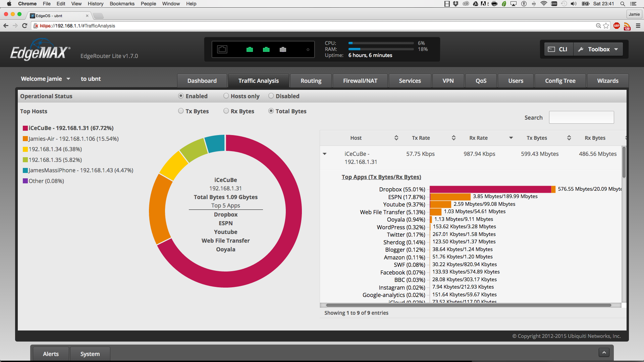Click the gray Ethernet port icon
Screen dimensions: 644x362
283,50
